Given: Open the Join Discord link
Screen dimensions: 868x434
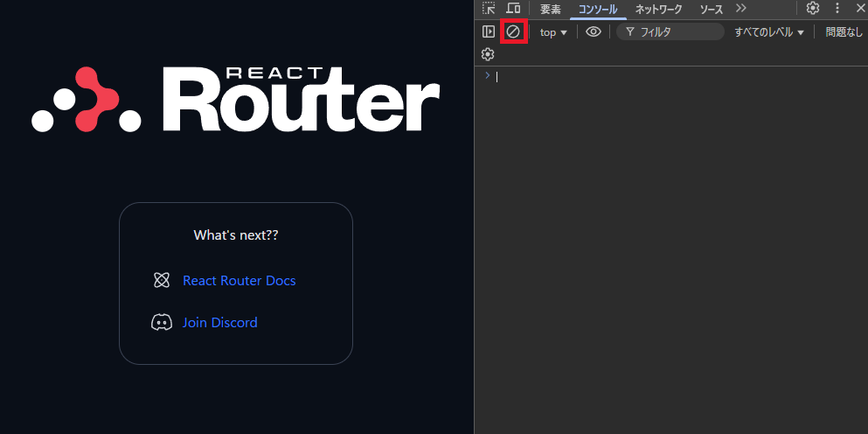Looking at the screenshot, I should tap(219, 323).
